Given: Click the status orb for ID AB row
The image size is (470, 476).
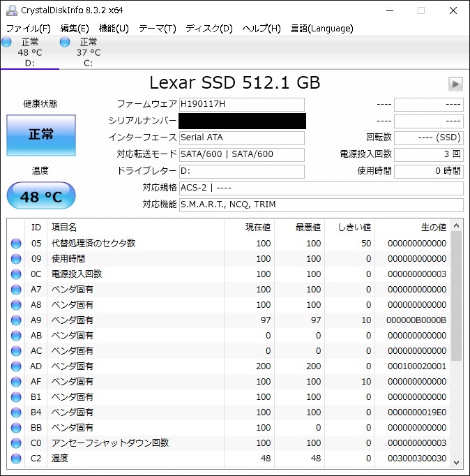Looking at the screenshot, I should (16, 336).
